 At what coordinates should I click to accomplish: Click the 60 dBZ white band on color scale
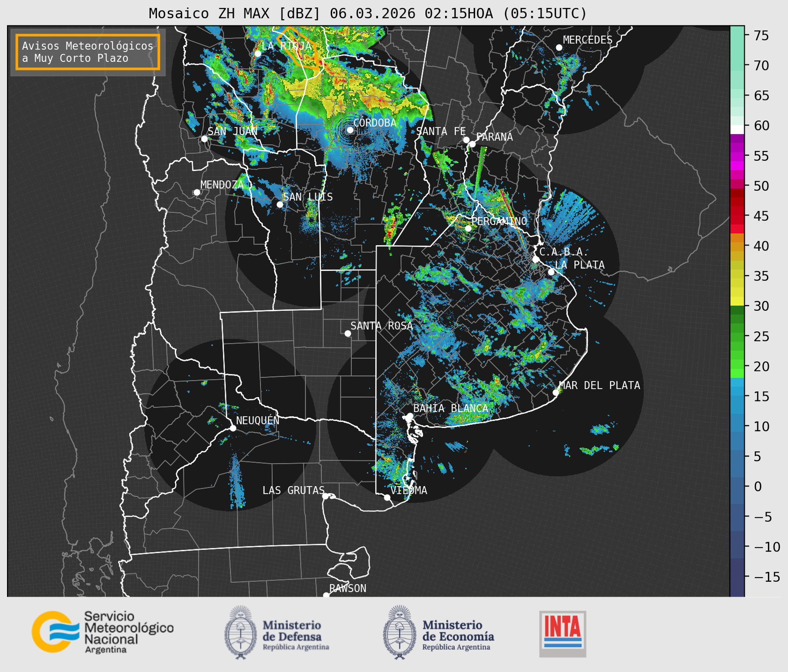tap(737, 129)
